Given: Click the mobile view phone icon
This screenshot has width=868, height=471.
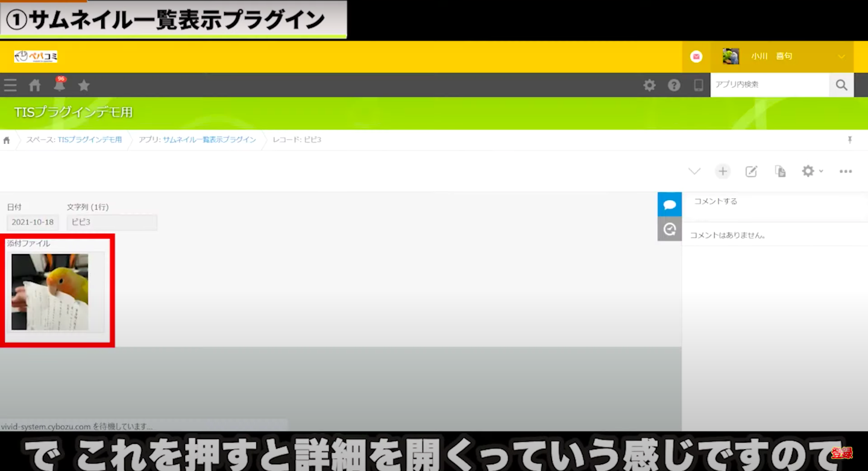Looking at the screenshot, I should [x=699, y=86].
